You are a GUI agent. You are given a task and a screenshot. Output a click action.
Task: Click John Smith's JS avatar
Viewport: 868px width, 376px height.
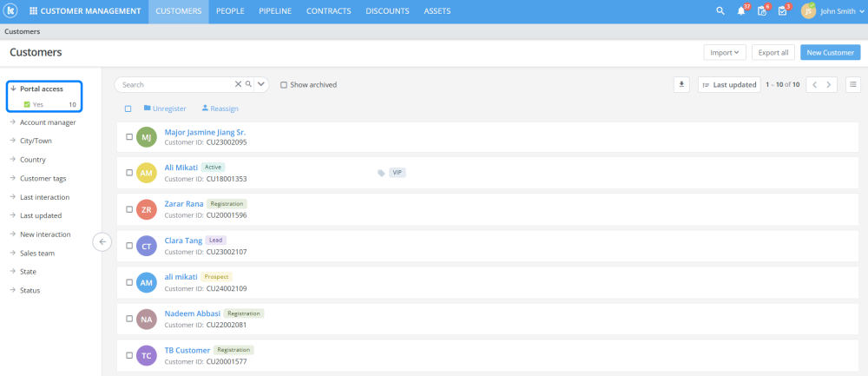point(808,11)
